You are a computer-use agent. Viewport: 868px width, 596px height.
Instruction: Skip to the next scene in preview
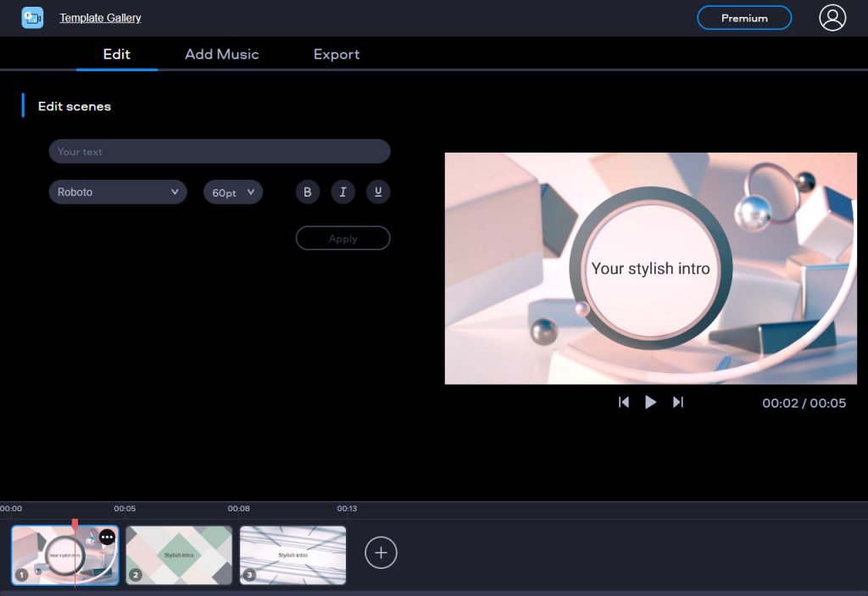coord(678,402)
